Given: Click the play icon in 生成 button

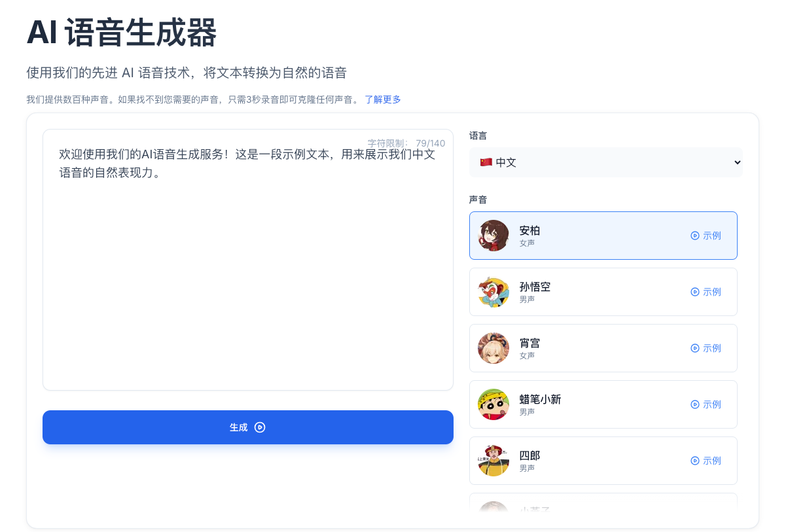Looking at the screenshot, I should (x=260, y=427).
